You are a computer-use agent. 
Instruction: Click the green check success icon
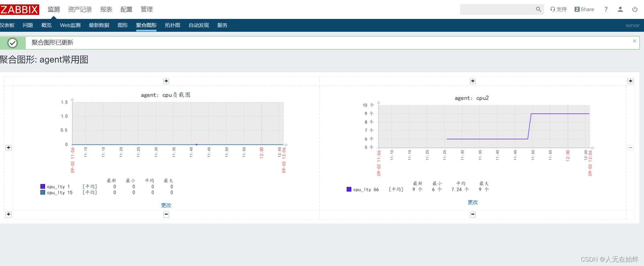[x=13, y=43]
